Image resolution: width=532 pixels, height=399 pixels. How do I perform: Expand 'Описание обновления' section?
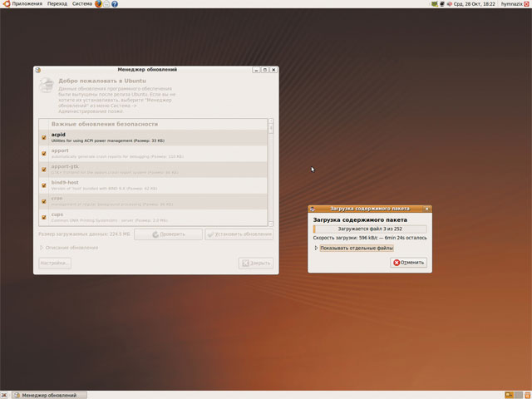point(42,248)
